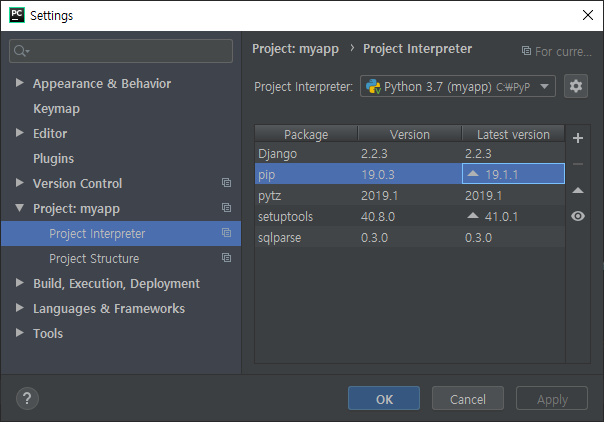Click the upgrade arrow in setuptools row
Screen dimensions: 604x422
click(x=473, y=216)
